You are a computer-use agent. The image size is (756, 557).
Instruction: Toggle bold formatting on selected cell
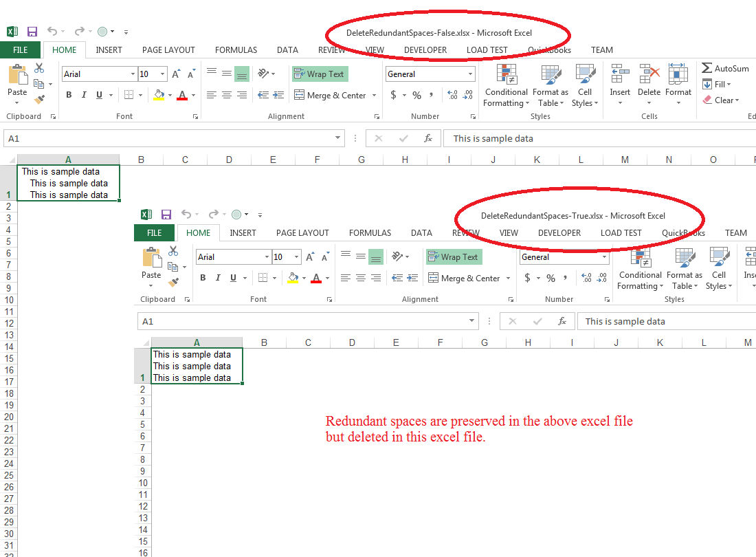coord(69,95)
